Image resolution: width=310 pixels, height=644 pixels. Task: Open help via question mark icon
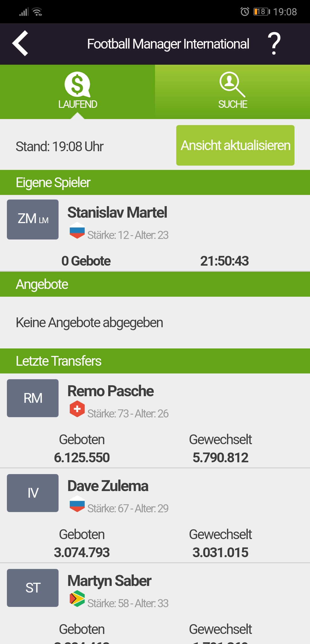[x=274, y=43]
